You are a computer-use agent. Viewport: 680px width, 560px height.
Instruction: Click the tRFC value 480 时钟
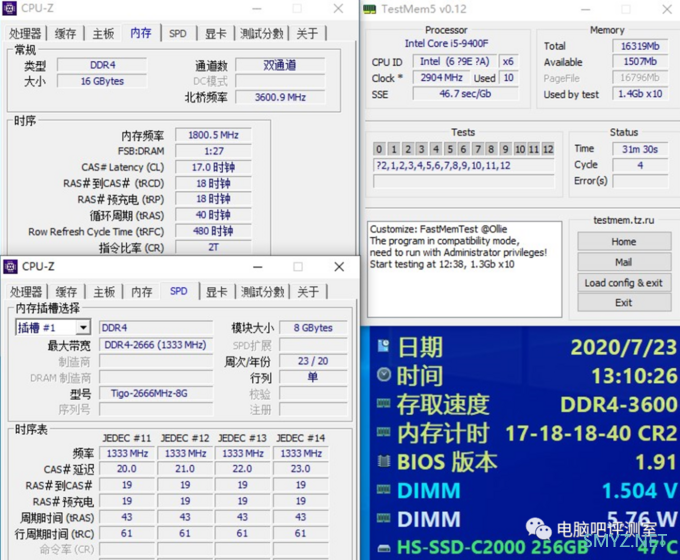[213, 231]
